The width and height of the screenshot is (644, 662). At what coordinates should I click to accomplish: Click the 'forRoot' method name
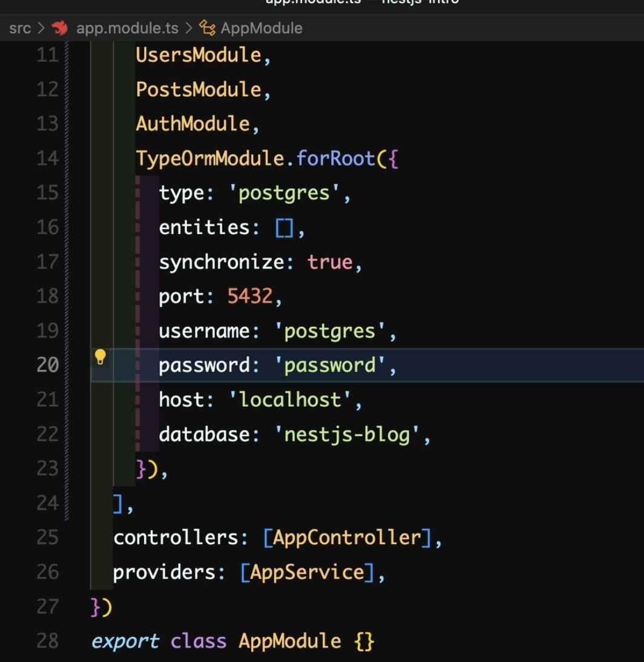pyautogui.click(x=336, y=159)
